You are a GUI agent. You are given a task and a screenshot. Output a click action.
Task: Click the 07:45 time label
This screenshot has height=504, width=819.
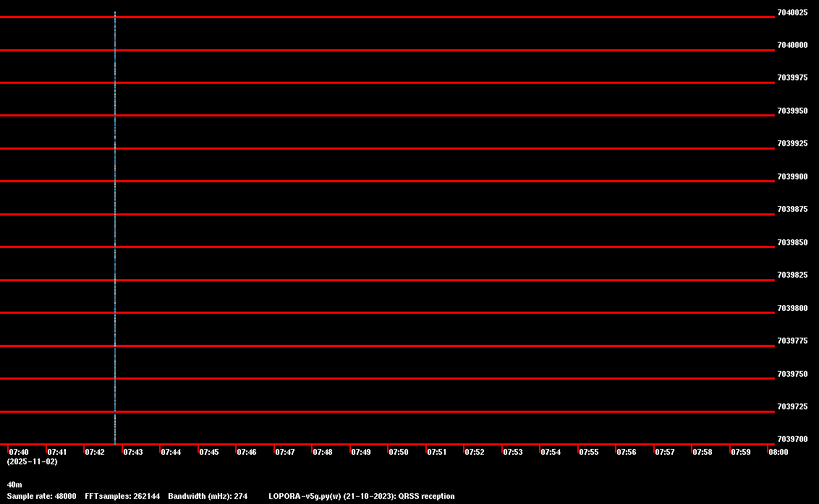(209, 452)
